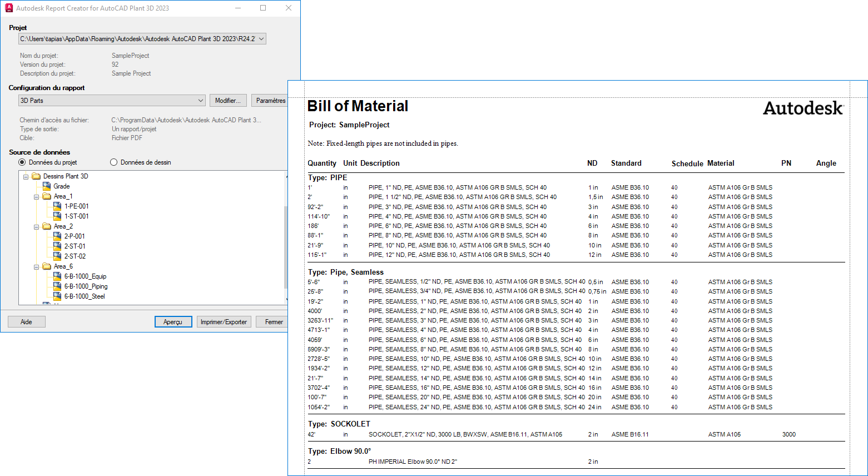Click the "Angle" column header in the report
868x476 pixels.
pyautogui.click(x=826, y=163)
